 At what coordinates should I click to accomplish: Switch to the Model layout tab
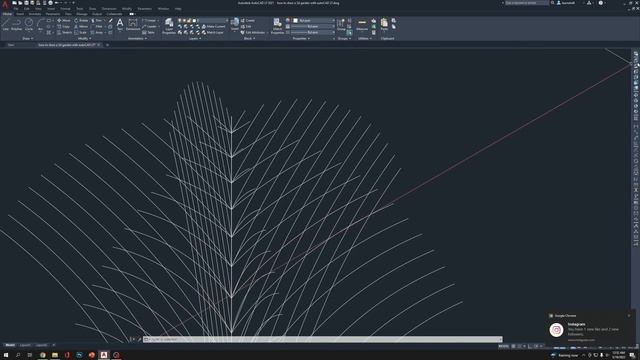click(x=10, y=345)
